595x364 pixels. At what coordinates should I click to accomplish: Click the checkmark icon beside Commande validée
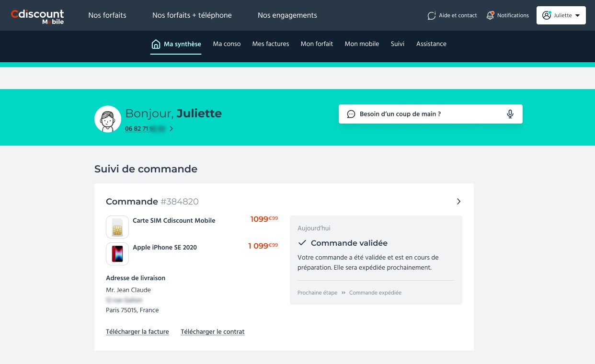(x=302, y=243)
